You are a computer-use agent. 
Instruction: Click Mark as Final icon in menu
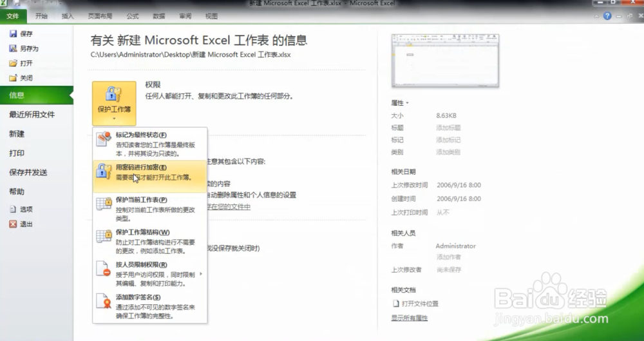coord(104,139)
